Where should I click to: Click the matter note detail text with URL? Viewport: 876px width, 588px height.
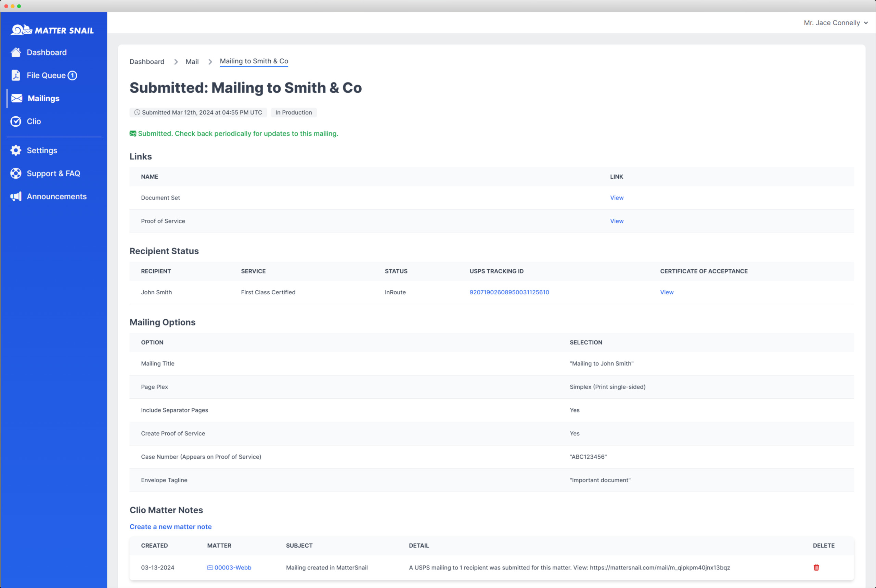(x=569, y=567)
